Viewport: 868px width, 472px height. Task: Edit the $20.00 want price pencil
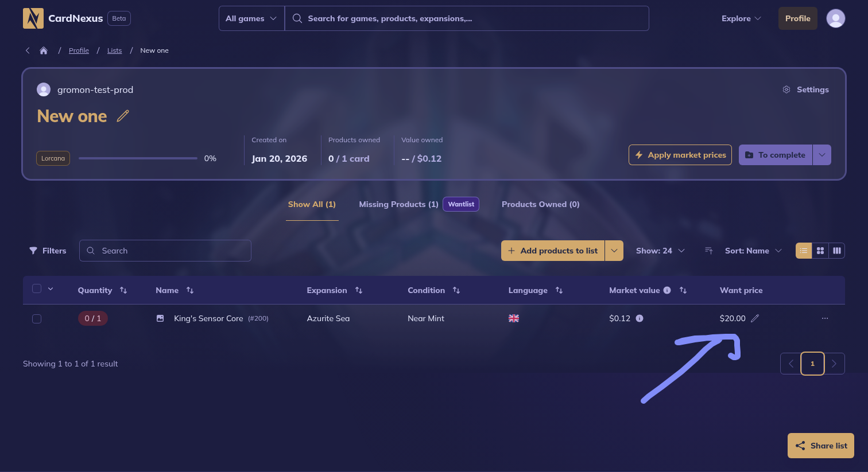tap(755, 318)
